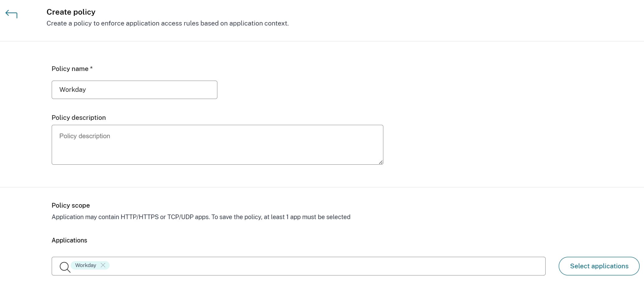The width and height of the screenshot is (644, 282).
Task: Click the Policy description resize handle
Action: click(381, 162)
